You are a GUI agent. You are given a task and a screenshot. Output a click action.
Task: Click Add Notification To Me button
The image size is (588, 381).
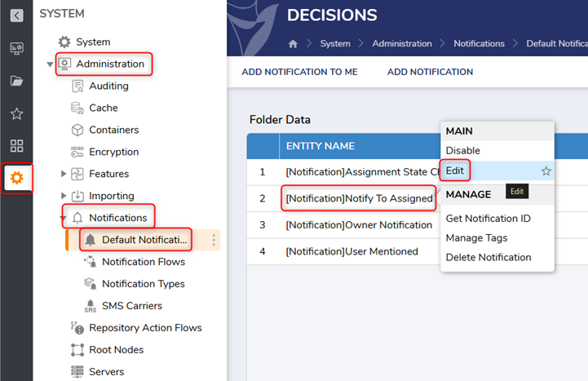(x=299, y=72)
